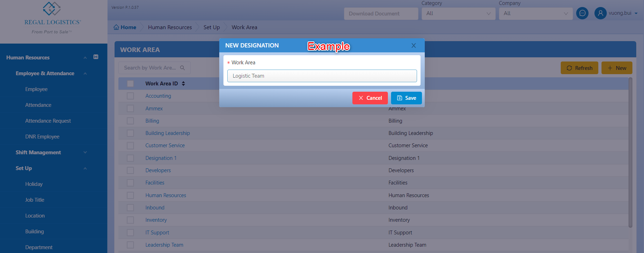
Task: Click the search magnifier icon
Action: [182, 68]
